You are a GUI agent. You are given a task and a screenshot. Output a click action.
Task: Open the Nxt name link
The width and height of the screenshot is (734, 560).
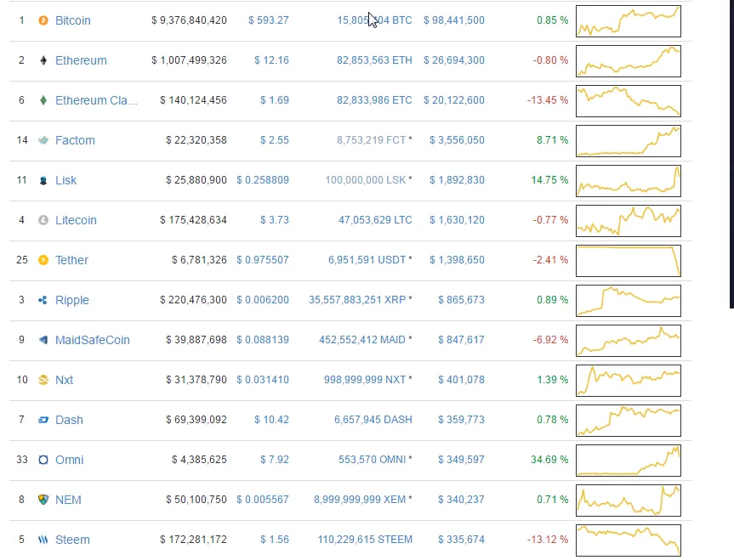coord(64,380)
